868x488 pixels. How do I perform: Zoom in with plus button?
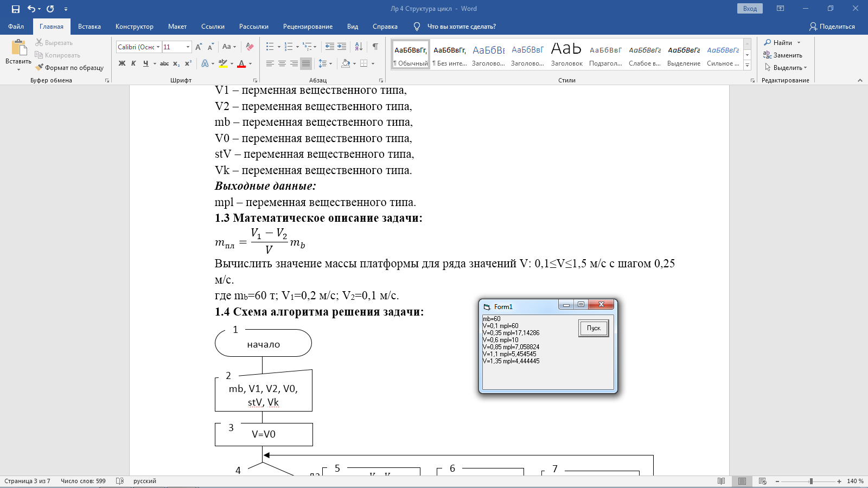(839, 481)
